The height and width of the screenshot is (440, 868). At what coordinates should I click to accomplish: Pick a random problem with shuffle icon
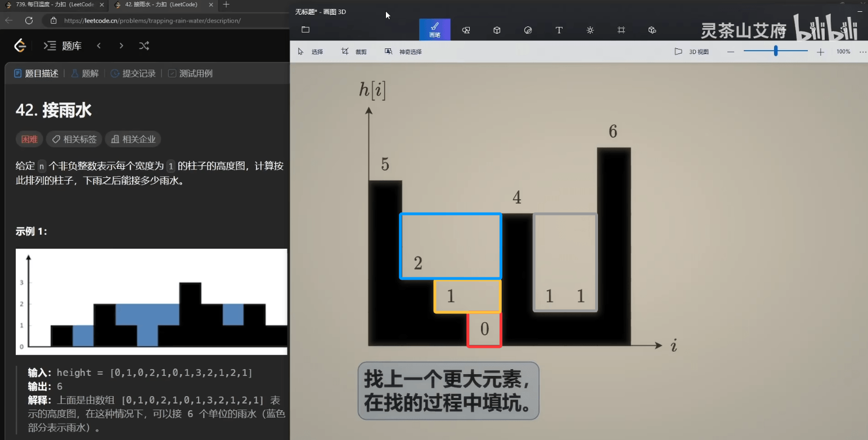(x=144, y=46)
